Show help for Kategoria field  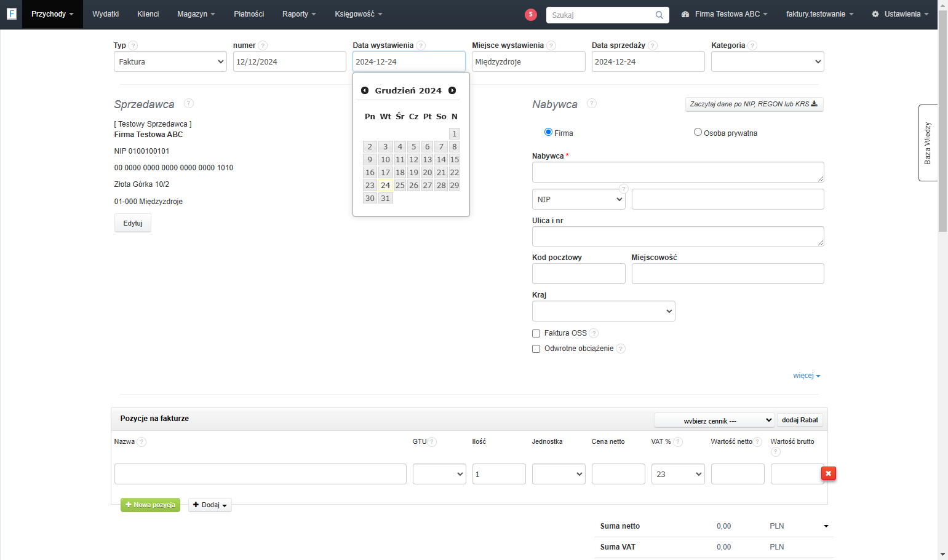(x=752, y=45)
